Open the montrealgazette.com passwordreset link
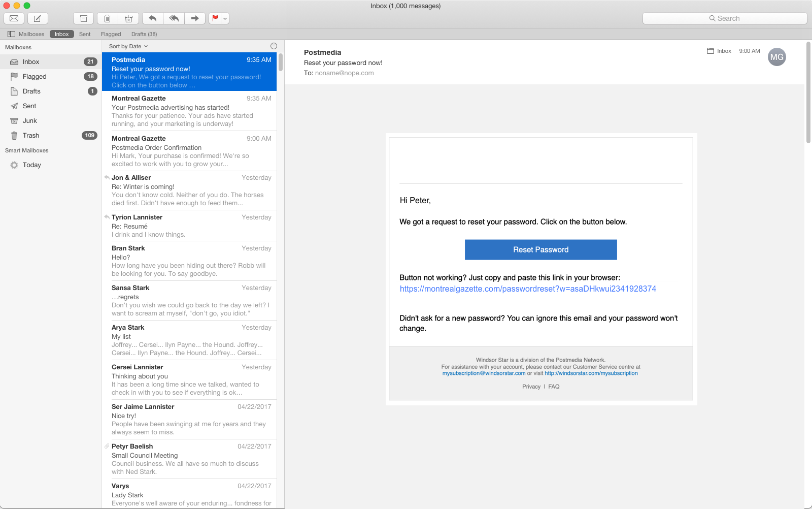This screenshot has width=812, height=509. click(x=528, y=289)
